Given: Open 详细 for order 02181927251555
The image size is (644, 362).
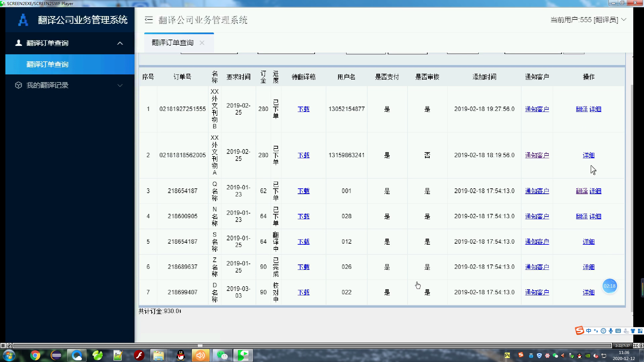Looking at the screenshot, I should coord(595,109).
